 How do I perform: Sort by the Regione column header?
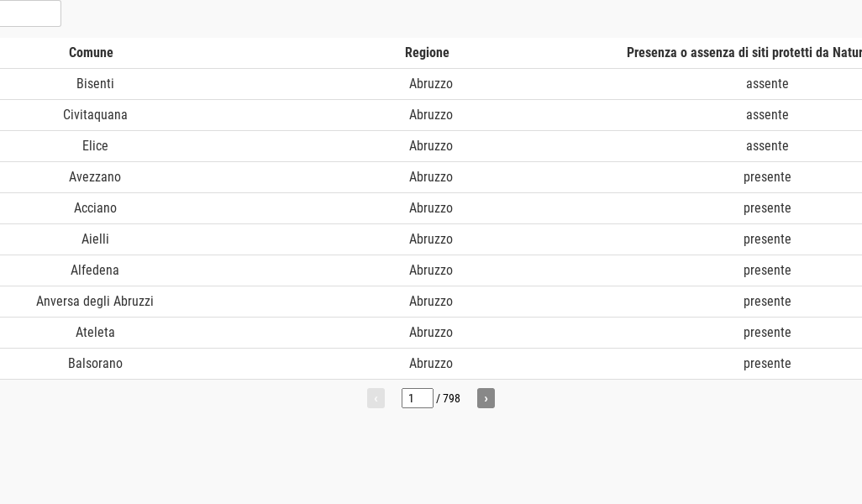[427, 53]
